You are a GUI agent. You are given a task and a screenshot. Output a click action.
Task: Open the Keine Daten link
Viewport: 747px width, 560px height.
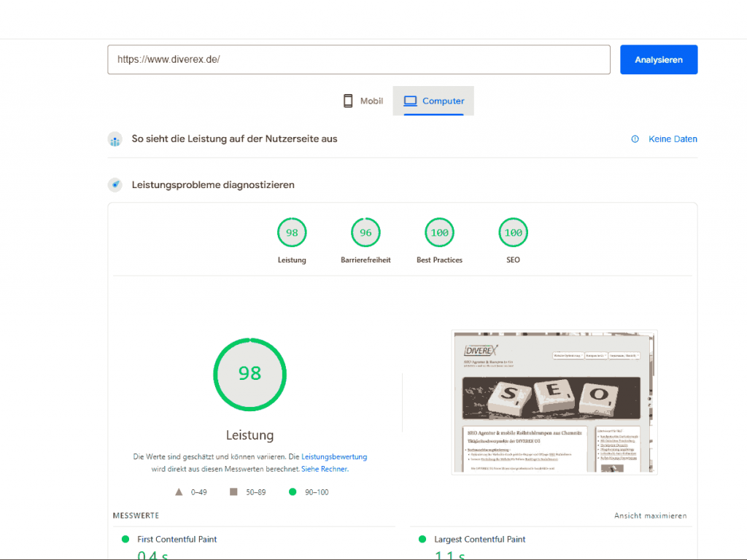point(673,139)
